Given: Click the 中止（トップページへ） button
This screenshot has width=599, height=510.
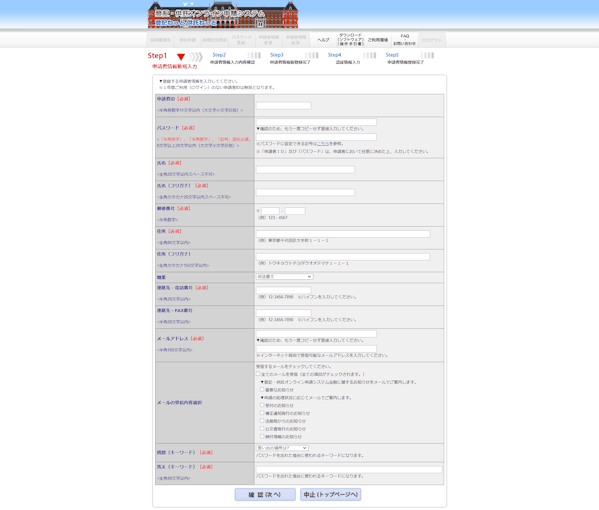Looking at the screenshot, I should point(330,494).
